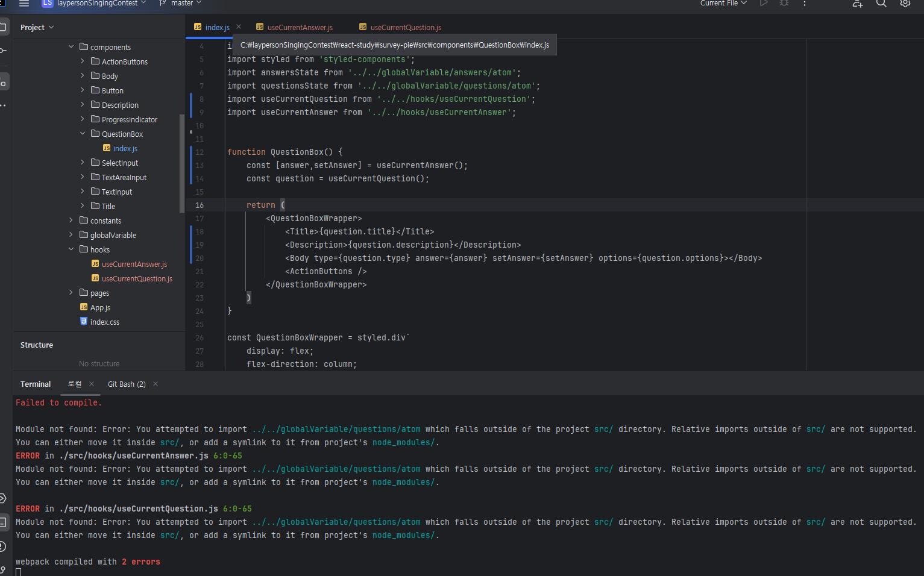The image size is (924, 576).
Task: Open the more actions kebab menu
Action: coord(805,4)
